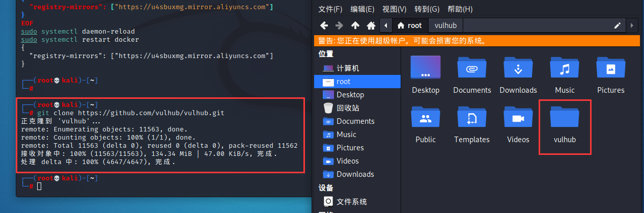Open 转到(G) menu
Image resolution: width=644 pixels, height=213 pixels.
click(x=427, y=9)
